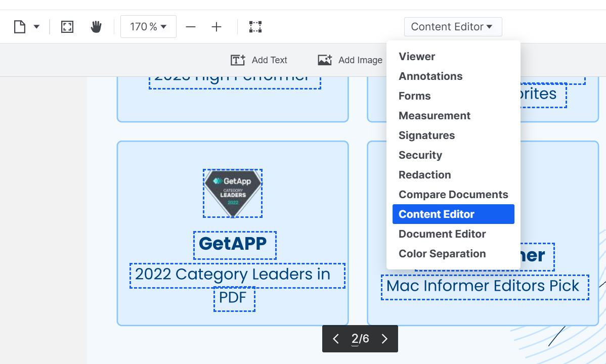606x364 pixels.
Task: Zoom out with the minus button
Action: tap(191, 27)
